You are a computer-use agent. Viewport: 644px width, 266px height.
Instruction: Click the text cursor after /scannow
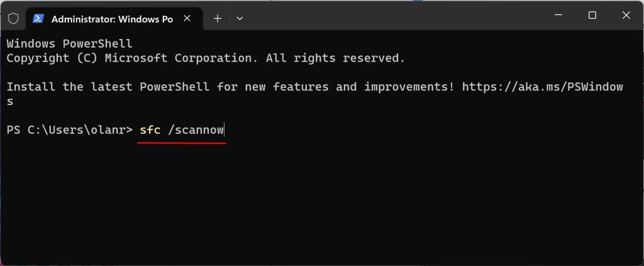(x=225, y=130)
